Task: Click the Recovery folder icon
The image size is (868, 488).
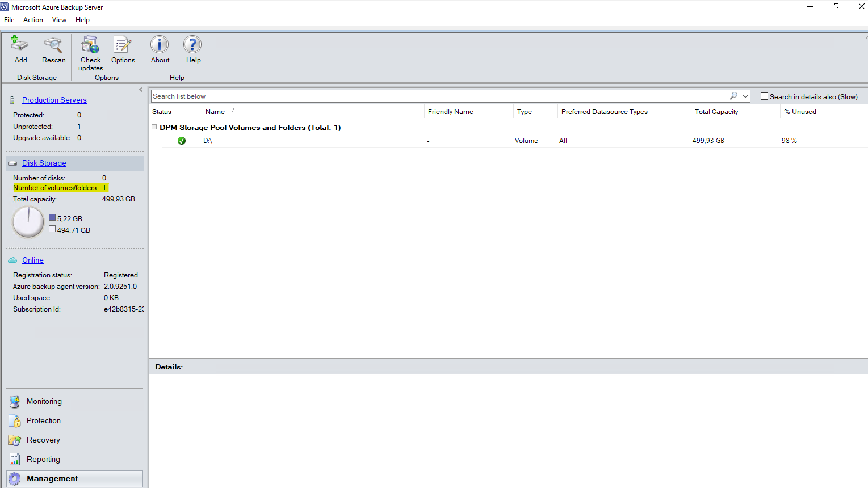Action: pyautogui.click(x=15, y=440)
